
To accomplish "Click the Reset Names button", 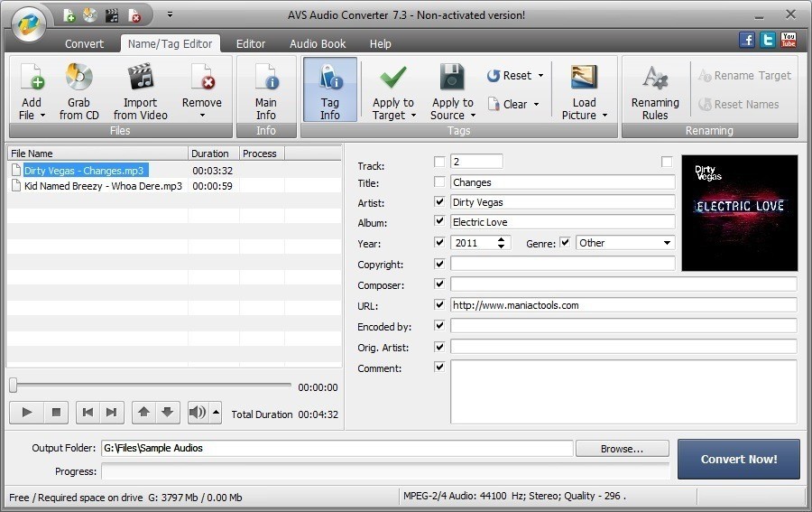I will tap(738, 104).
